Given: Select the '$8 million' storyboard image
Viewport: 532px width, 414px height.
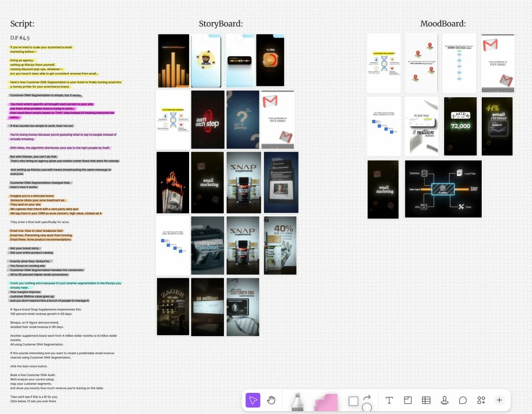Looking at the screenshot, I should coord(207,307).
